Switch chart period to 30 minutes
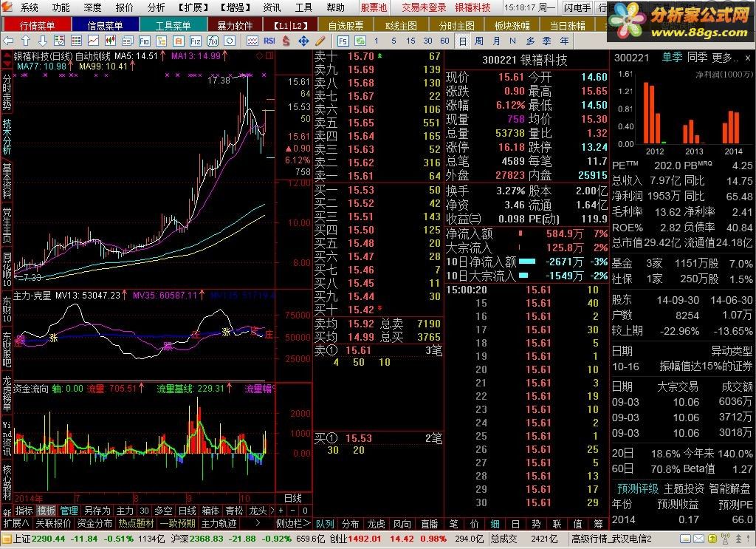 tap(427, 41)
